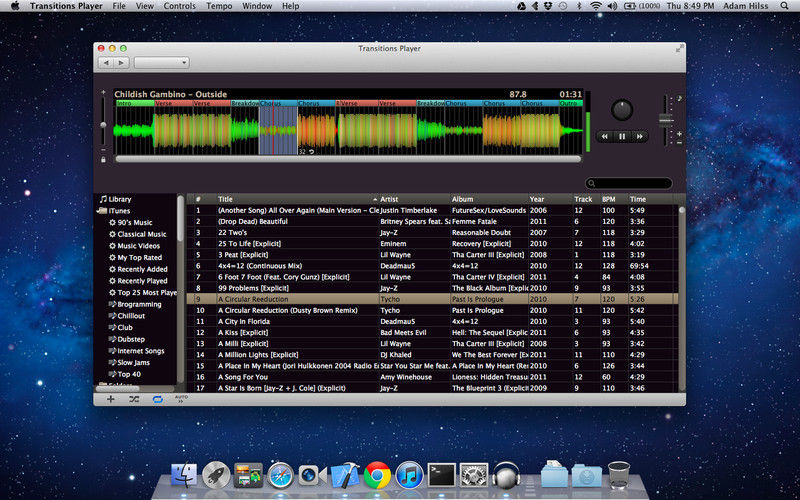This screenshot has height=500, width=800.
Task: Open Terminal from the Dock
Action: click(x=441, y=475)
